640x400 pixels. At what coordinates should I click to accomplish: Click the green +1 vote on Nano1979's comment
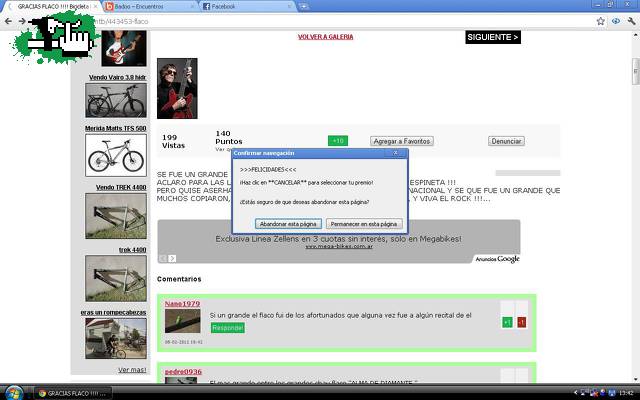pyautogui.click(x=507, y=322)
